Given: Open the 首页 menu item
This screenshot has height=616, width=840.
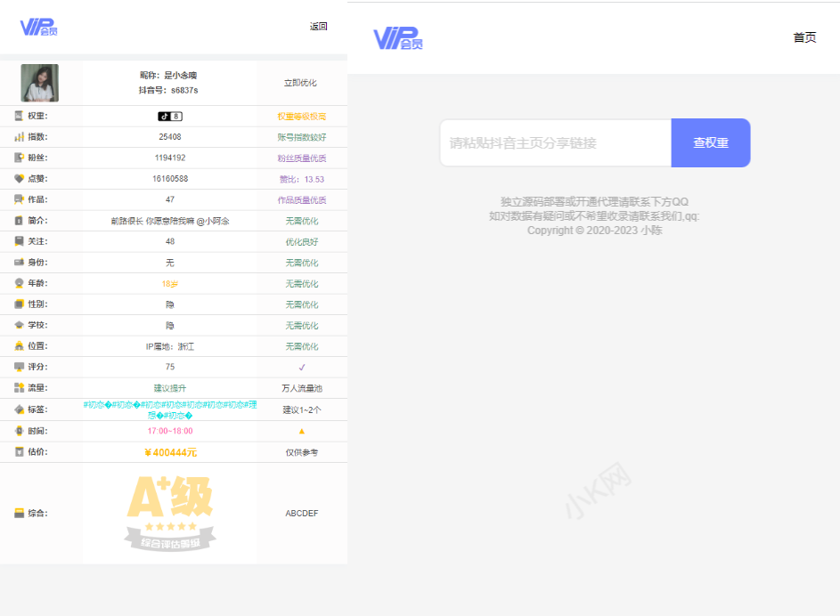Looking at the screenshot, I should pos(804,37).
